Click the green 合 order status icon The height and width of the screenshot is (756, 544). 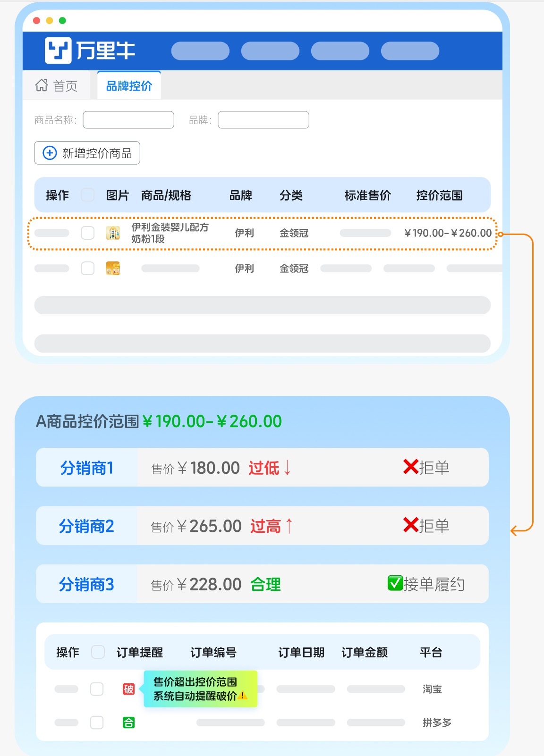tap(128, 722)
